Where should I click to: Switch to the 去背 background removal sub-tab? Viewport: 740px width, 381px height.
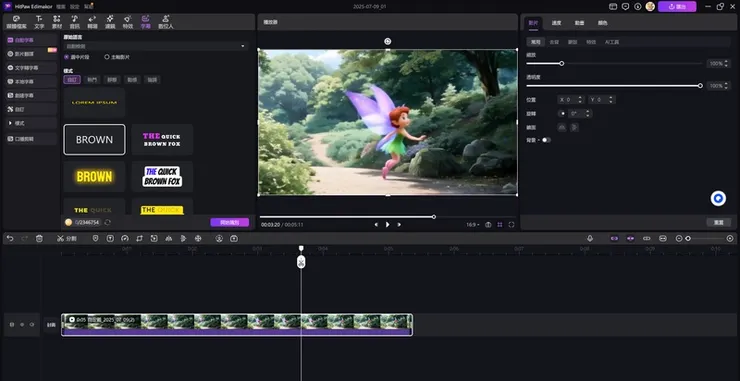554,42
